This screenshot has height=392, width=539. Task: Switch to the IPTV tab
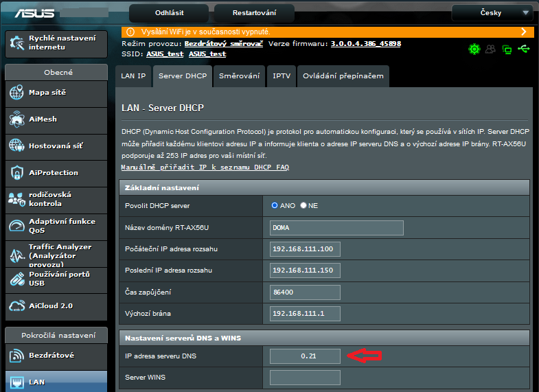281,76
